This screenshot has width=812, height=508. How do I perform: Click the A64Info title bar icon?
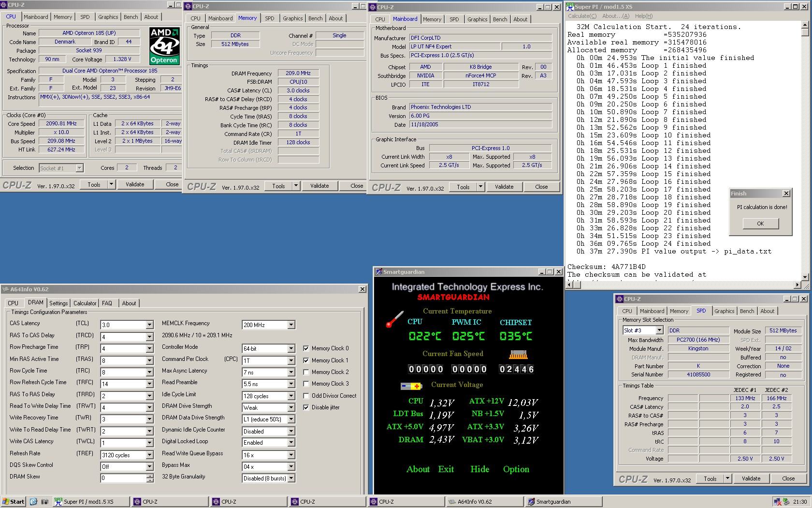pos(6,289)
